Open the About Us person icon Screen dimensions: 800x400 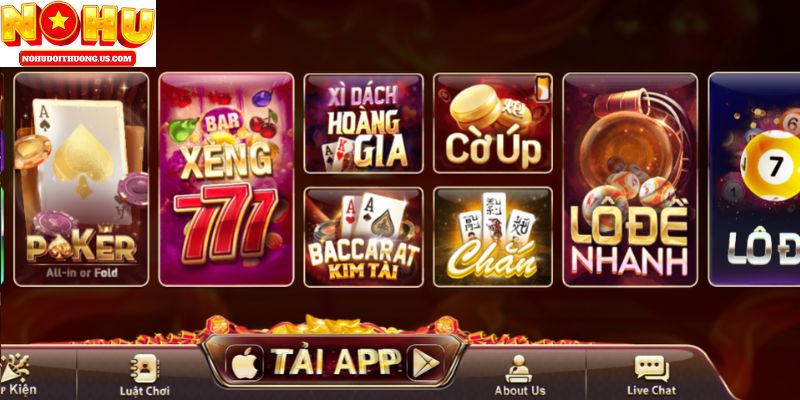[519, 368]
